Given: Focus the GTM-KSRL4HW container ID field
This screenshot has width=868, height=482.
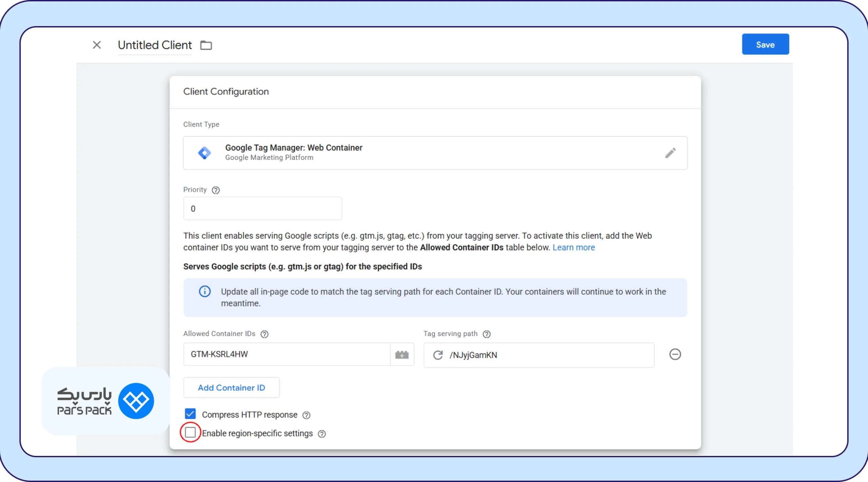Looking at the screenshot, I should 287,354.
